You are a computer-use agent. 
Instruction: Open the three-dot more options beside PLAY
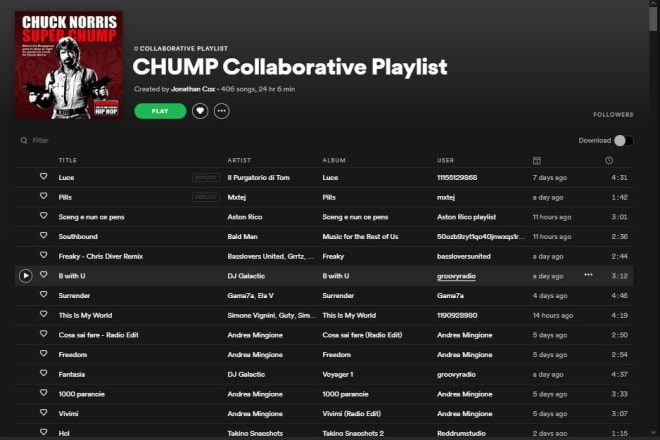(x=222, y=111)
